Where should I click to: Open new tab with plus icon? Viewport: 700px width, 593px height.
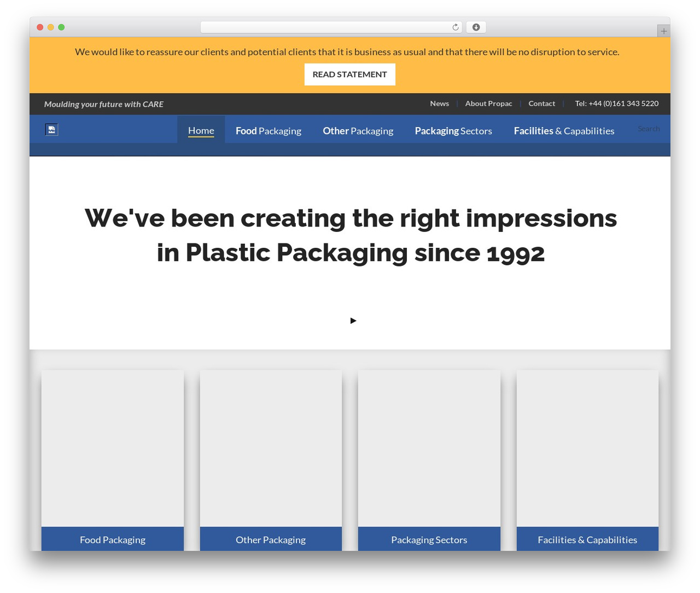[663, 31]
